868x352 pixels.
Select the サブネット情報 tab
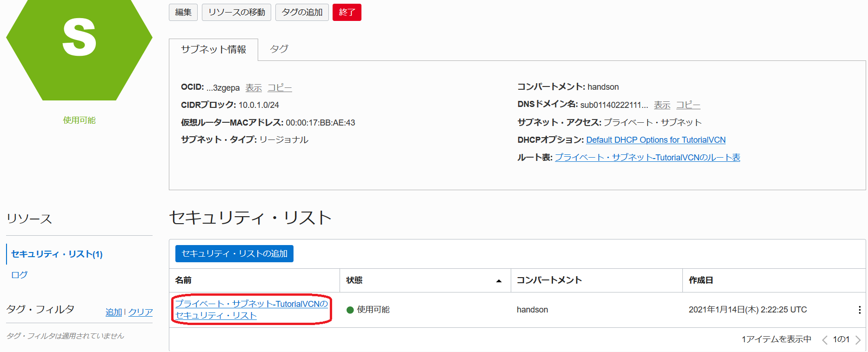click(x=213, y=50)
